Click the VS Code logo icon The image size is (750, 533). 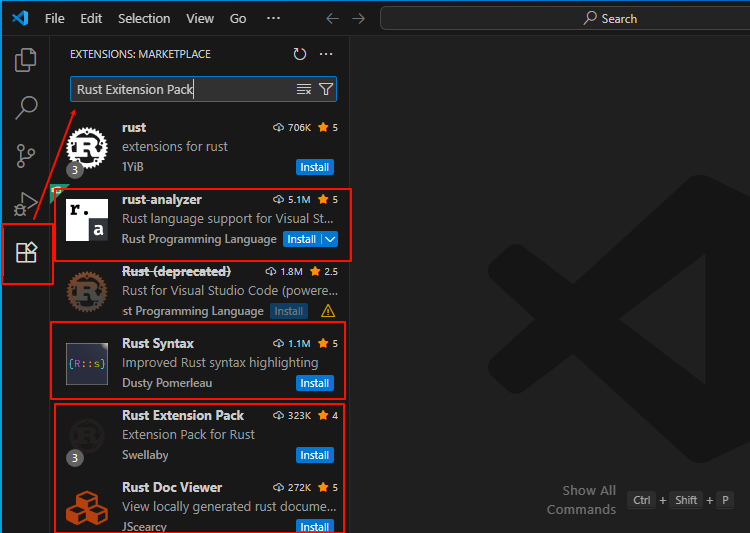(x=21, y=18)
